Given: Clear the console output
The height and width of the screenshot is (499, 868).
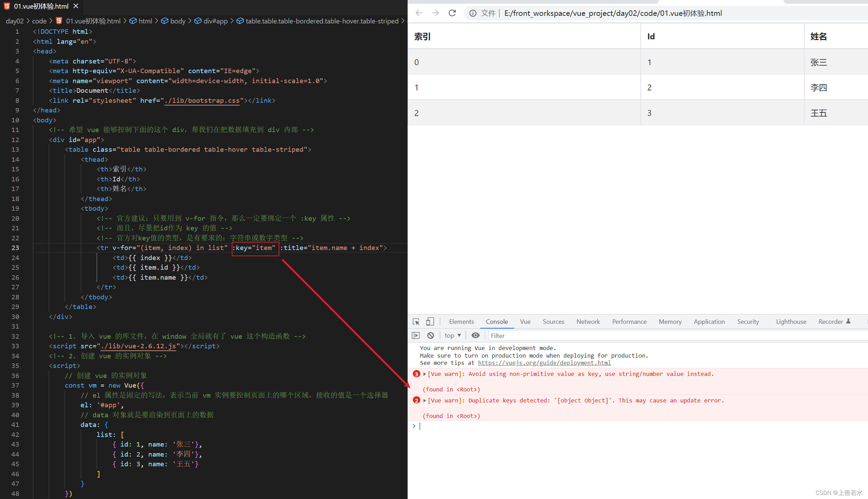Looking at the screenshot, I should click(431, 336).
